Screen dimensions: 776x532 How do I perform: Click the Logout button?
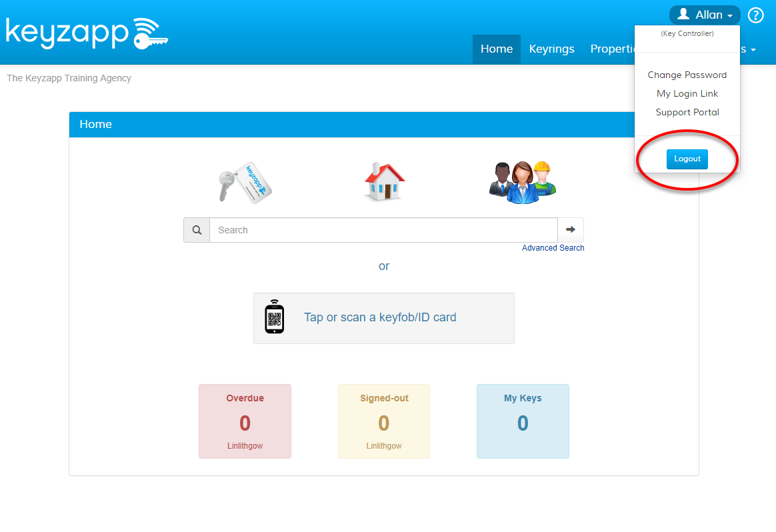[687, 159]
